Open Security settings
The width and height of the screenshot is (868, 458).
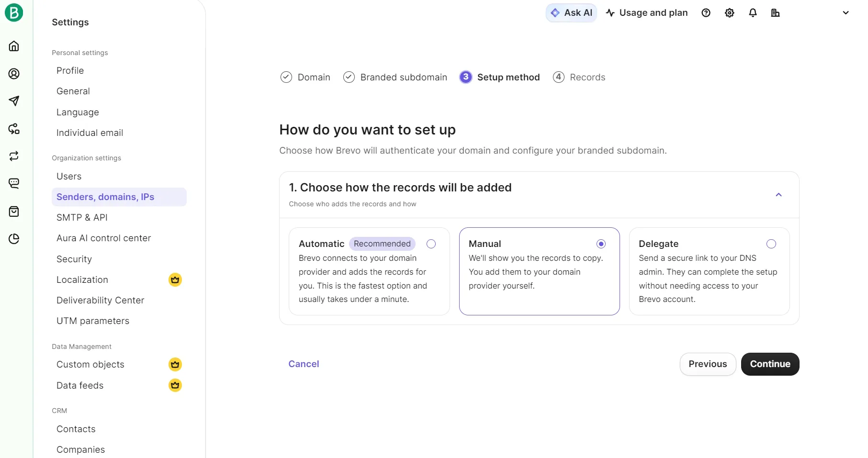point(74,259)
